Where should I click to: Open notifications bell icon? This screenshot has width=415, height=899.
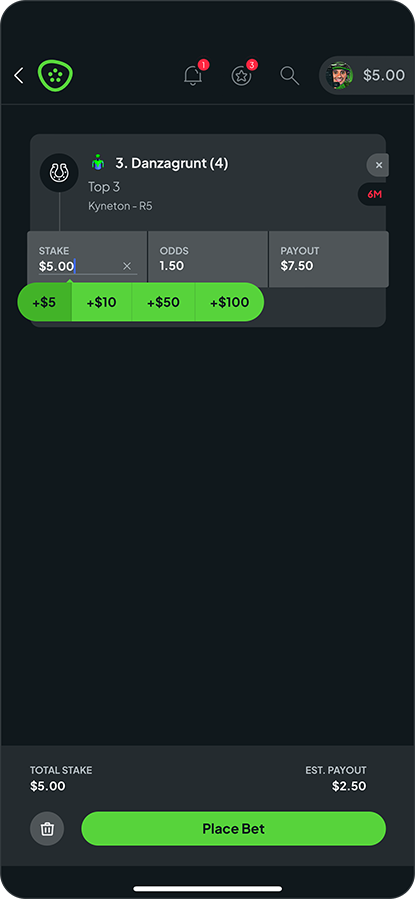pos(193,76)
